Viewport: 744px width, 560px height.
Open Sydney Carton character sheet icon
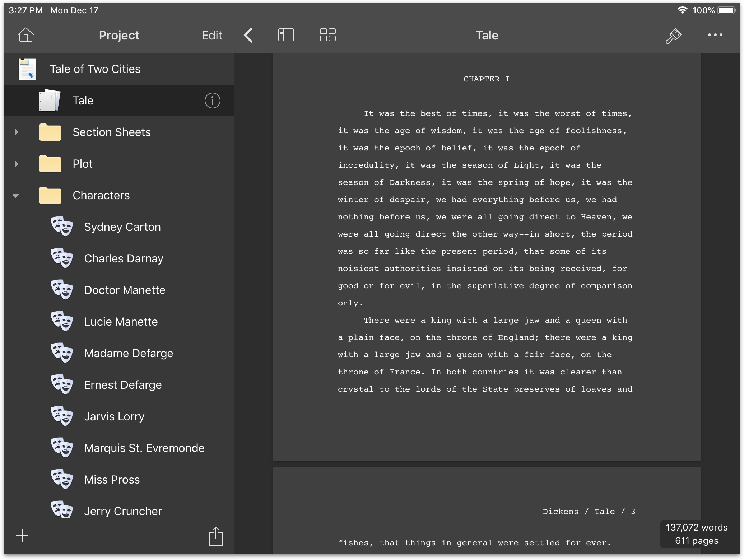[62, 227]
